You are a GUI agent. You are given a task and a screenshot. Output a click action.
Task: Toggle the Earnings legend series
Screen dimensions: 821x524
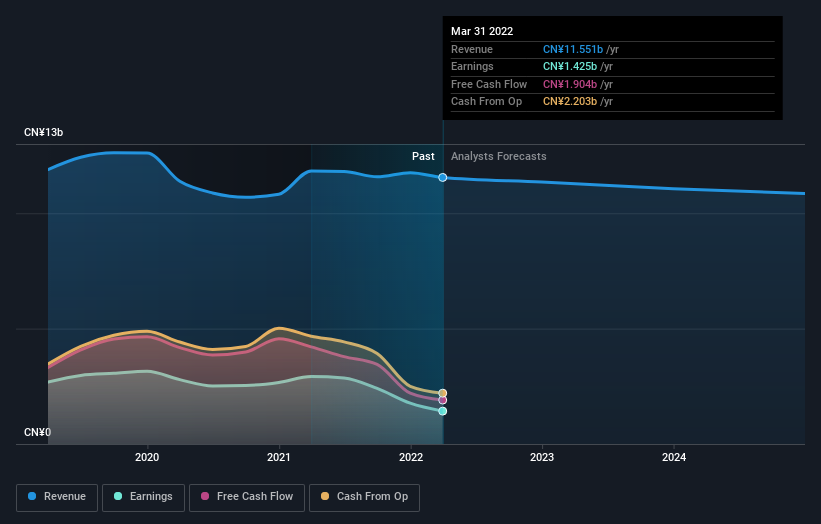click(x=143, y=497)
